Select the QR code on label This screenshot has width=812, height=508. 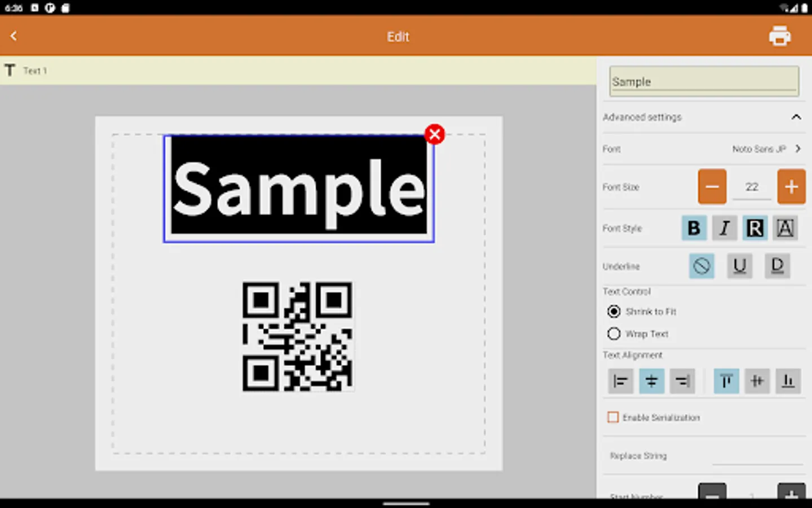coord(298,336)
